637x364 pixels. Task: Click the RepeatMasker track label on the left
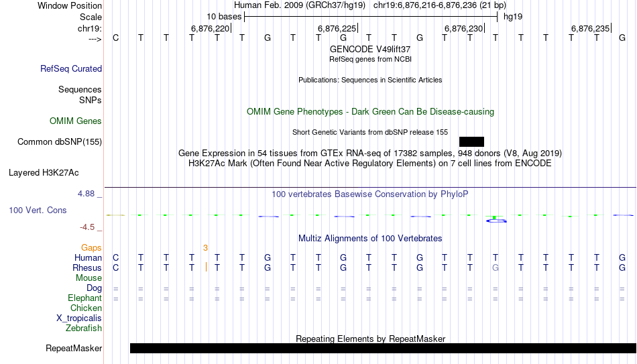[x=74, y=348]
